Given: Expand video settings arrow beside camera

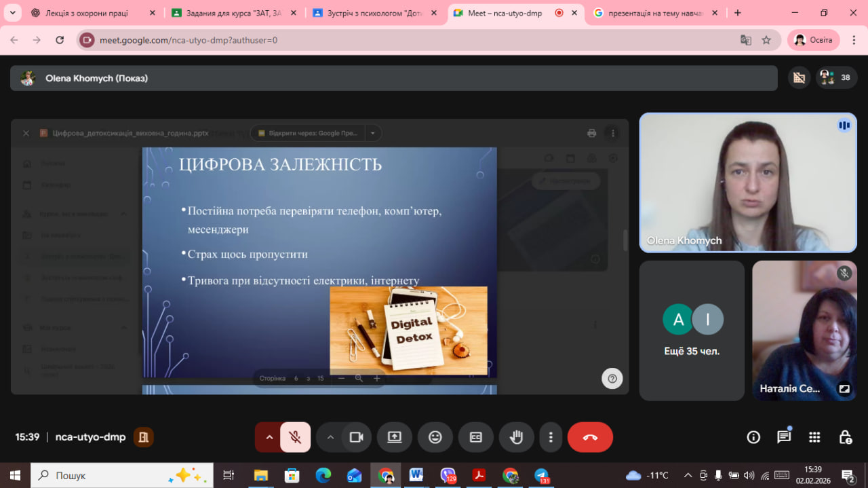Looking at the screenshot, I should [330, 437].
